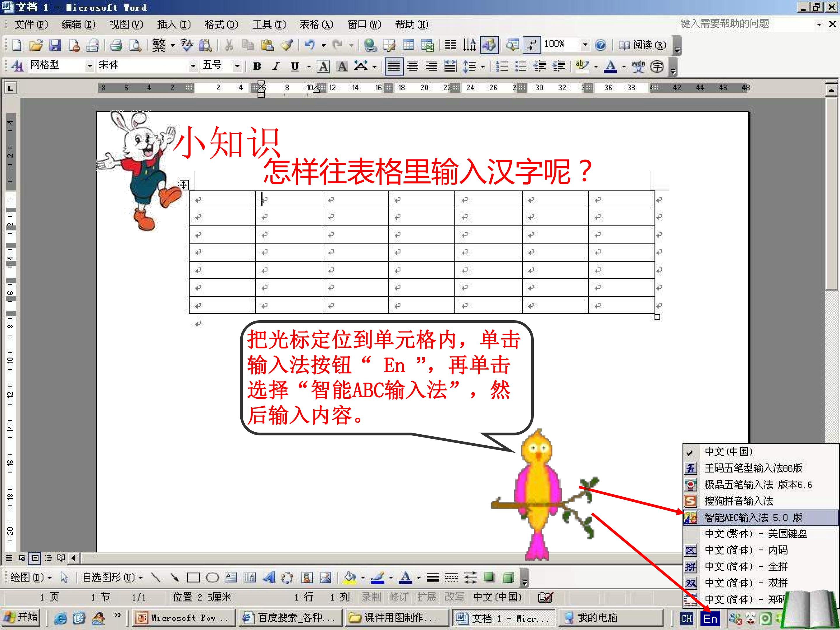Toggle Bold formatting
Image resolution: width=840 pixels, height=630 pixels.
257,66
